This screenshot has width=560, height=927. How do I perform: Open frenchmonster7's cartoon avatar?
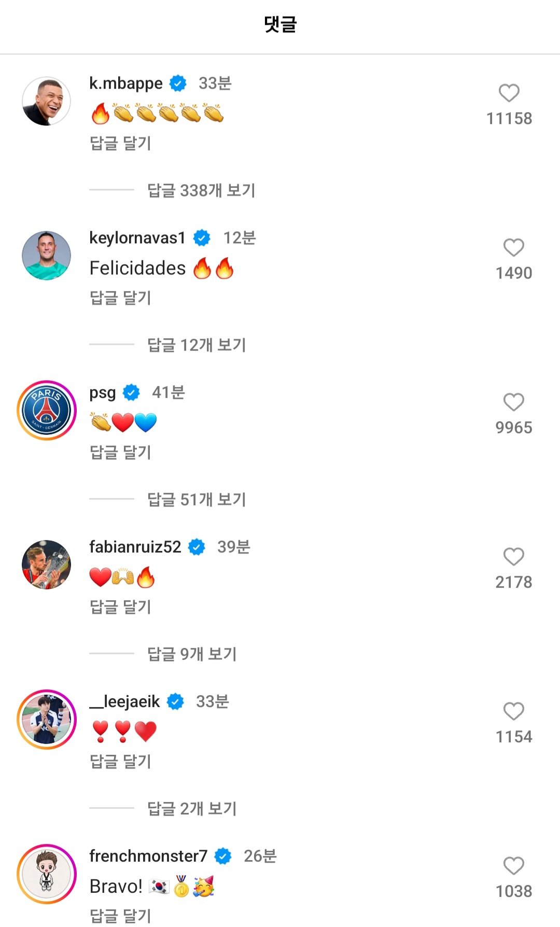pos(47,874)
